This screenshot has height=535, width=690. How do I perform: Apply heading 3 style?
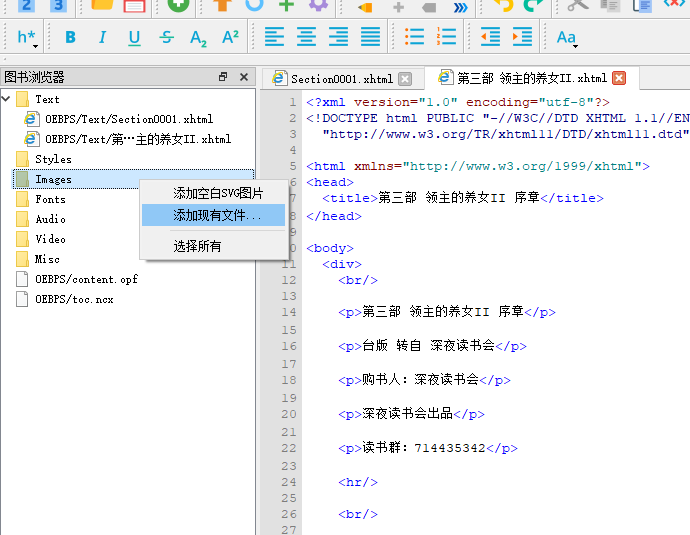point(58,6)
